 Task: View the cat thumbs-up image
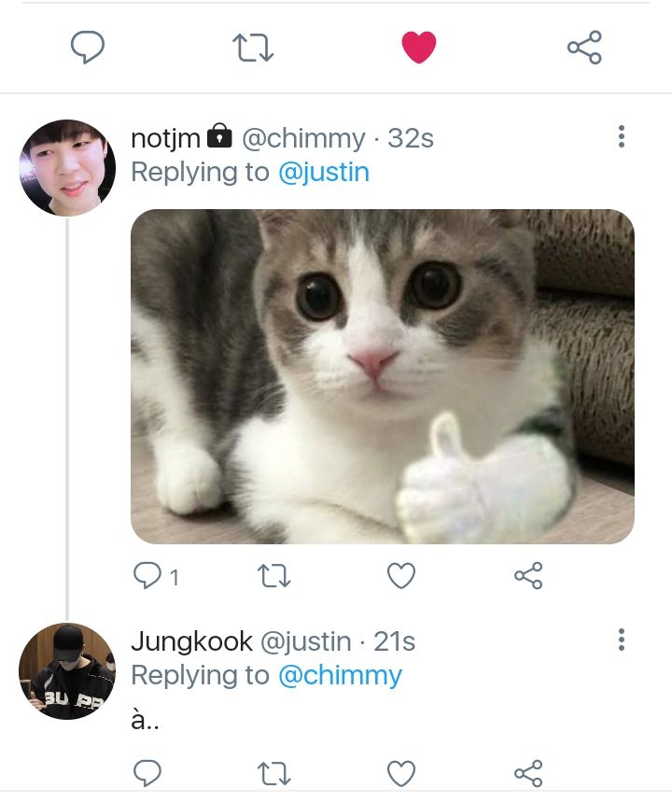(x=383, y=376)
